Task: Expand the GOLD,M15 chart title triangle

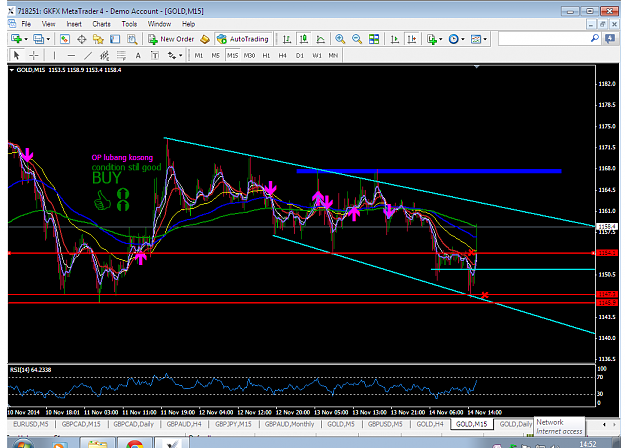Action: [x=12, y=70]
